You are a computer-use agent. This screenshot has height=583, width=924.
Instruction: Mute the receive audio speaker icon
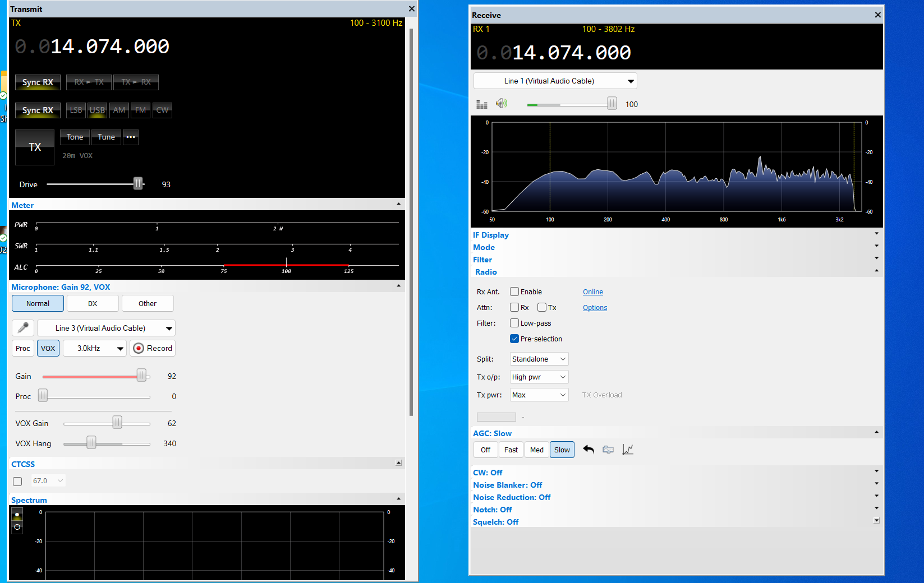click(501, 104)
